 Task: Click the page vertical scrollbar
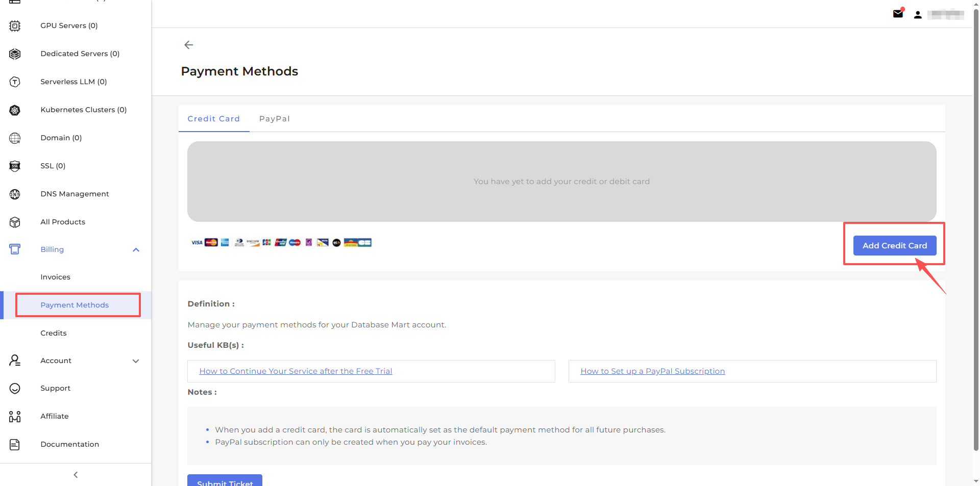(975, 229)
